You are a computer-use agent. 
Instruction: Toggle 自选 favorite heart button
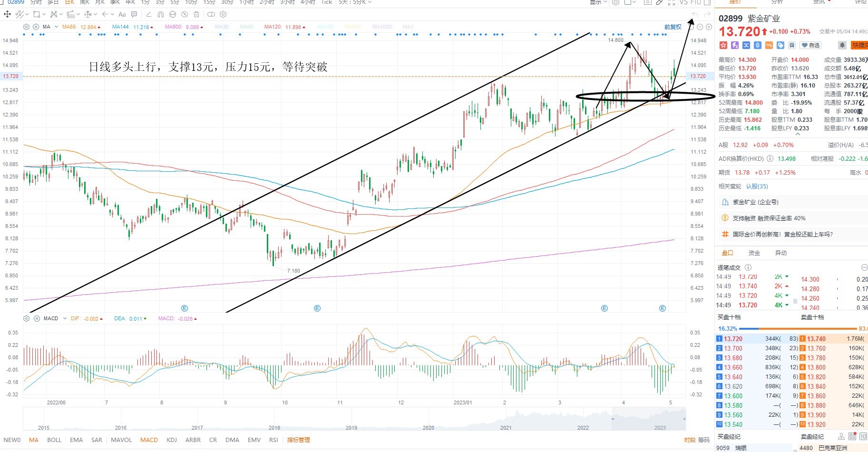click(810, 45)
